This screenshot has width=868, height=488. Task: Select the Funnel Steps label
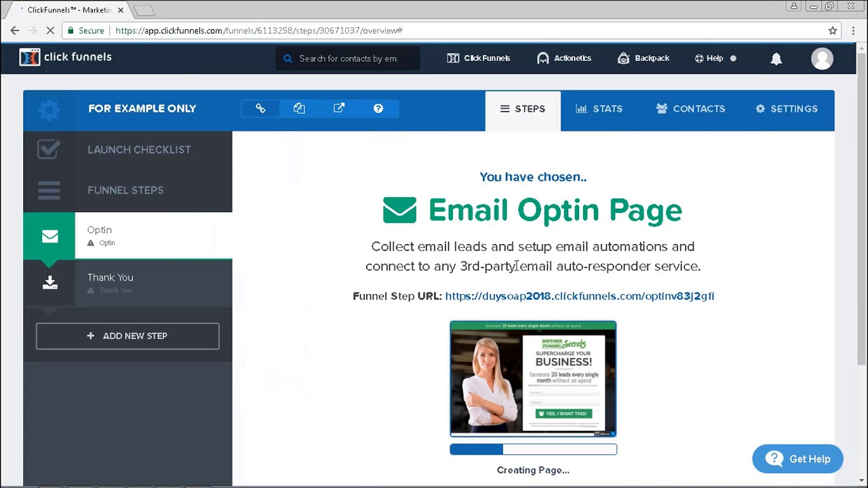125,190
